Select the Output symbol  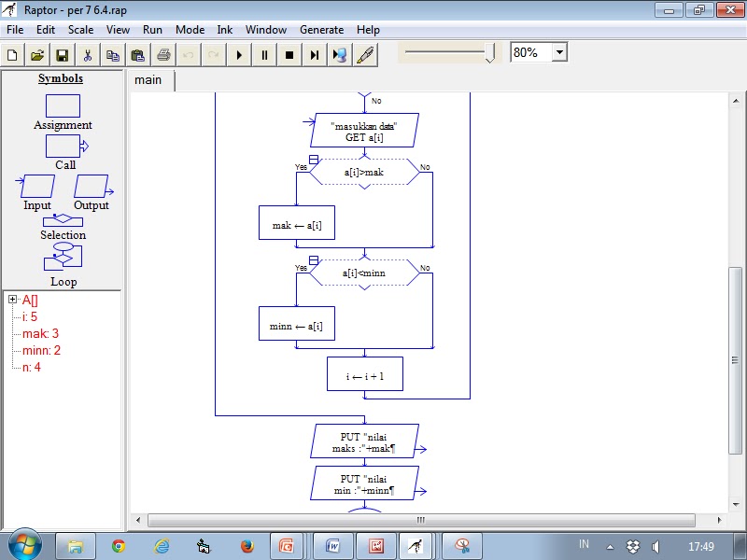93,186
